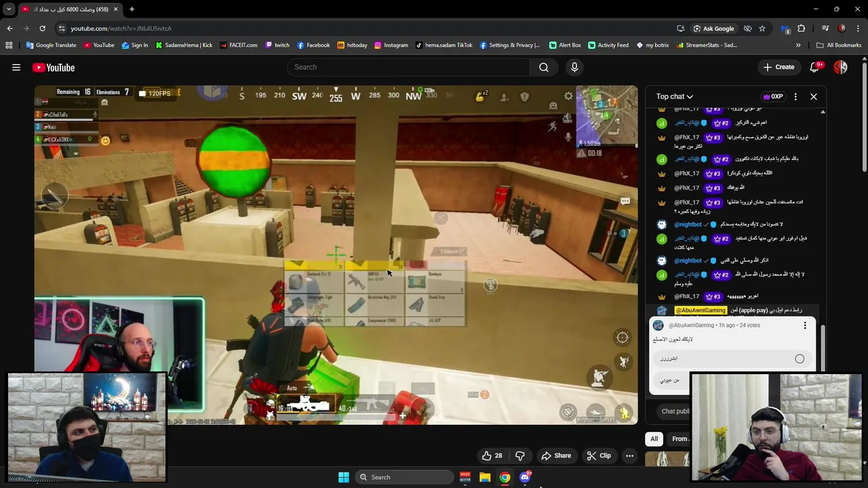Start voice search with the microphone
Screen dimensions: 868x488
point(574,67)
